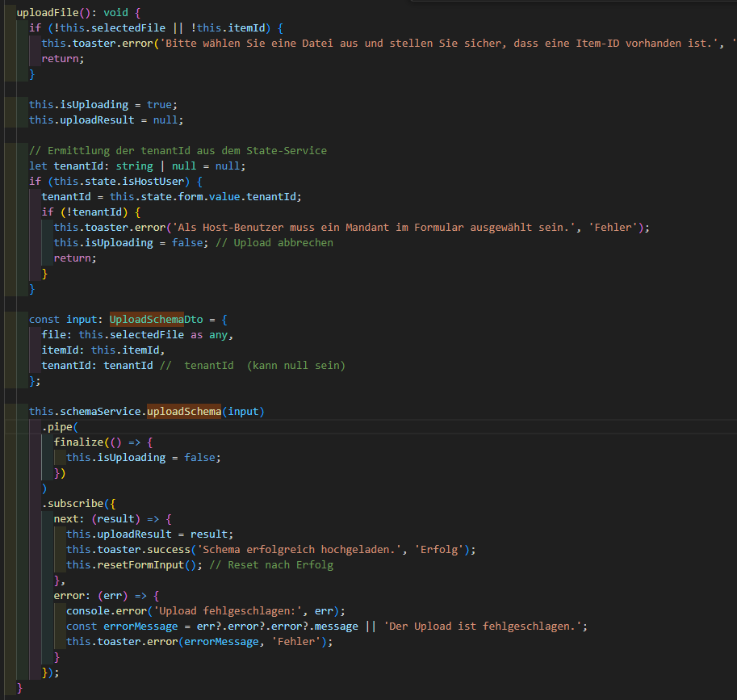Image resolution: width=737 pixels, height=700 pixels.
Task: Click the highlighted uploadSchema method call
Action: [184, 412]
